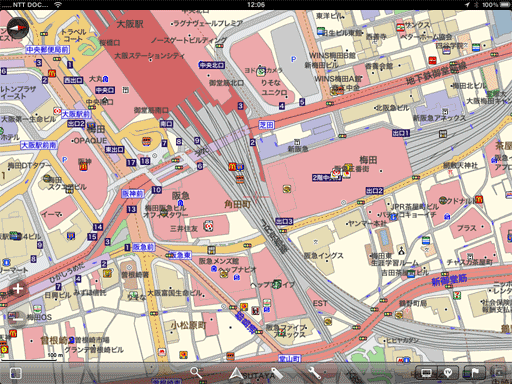Tap the 大阪駅 station name
This screenshot has width=512, height=384.
pyautogui.click(x=130, y=24)
